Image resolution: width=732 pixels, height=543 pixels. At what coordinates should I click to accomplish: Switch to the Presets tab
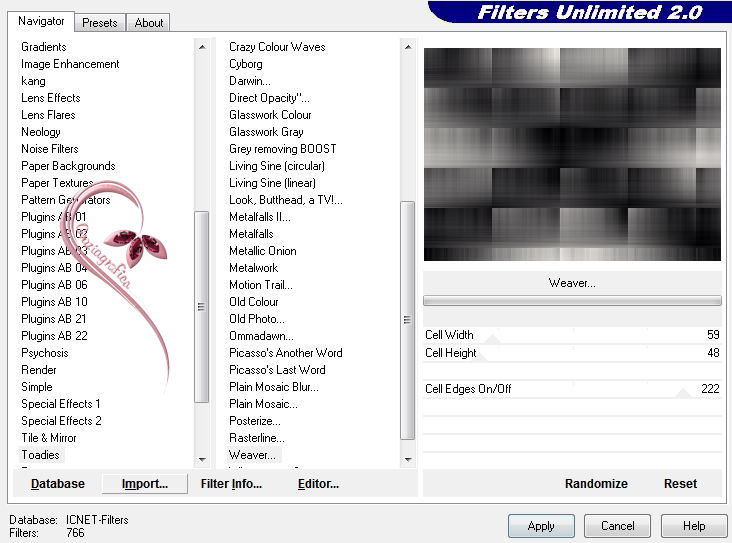(x=99, y=23)
